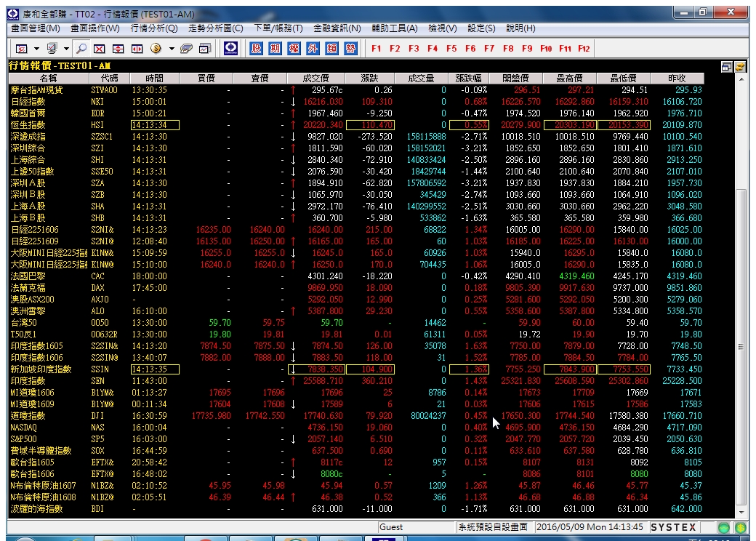Sort by the 成交價 column header

click(x=315, y=78)
